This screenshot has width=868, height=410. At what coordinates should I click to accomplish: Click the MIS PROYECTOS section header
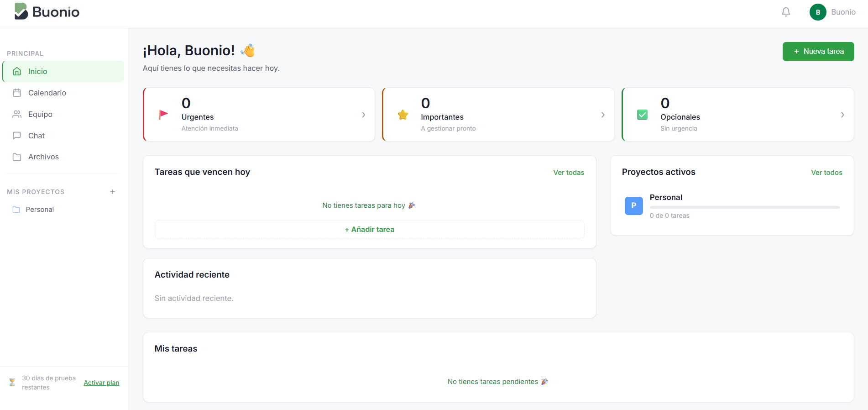pos(36,192)
